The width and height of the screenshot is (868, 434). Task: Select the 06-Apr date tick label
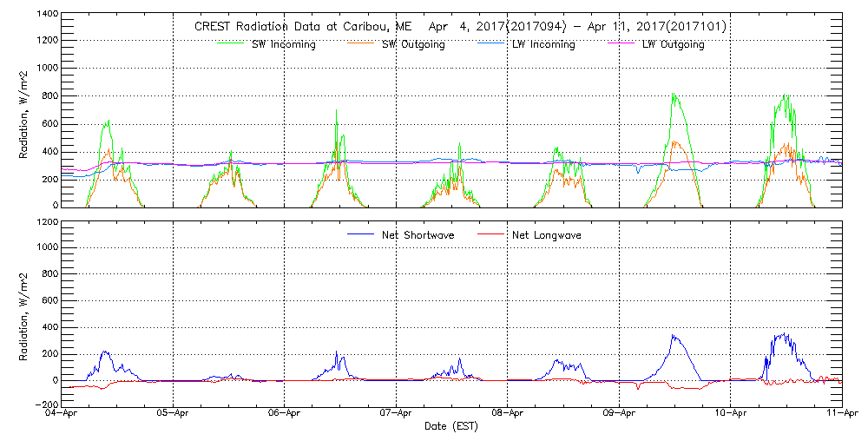tap(285, 414)
